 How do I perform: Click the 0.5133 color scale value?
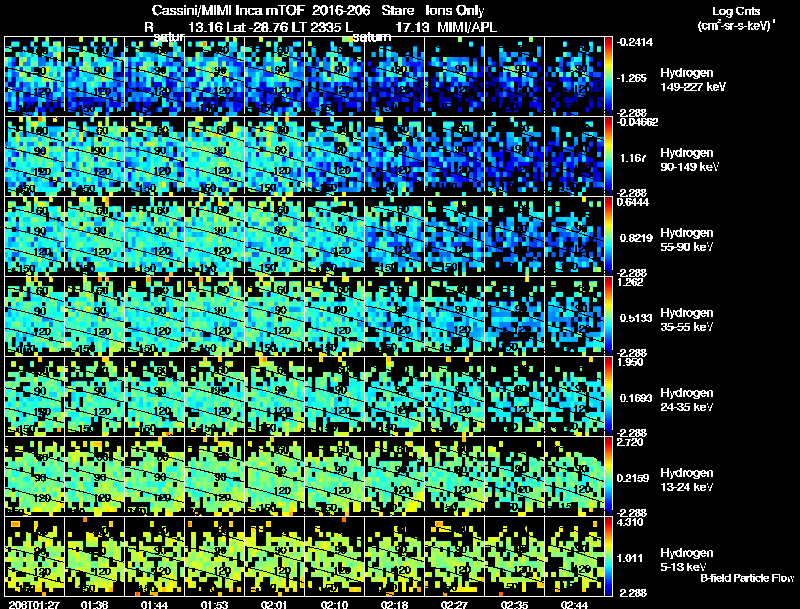[x=636, y=318]
